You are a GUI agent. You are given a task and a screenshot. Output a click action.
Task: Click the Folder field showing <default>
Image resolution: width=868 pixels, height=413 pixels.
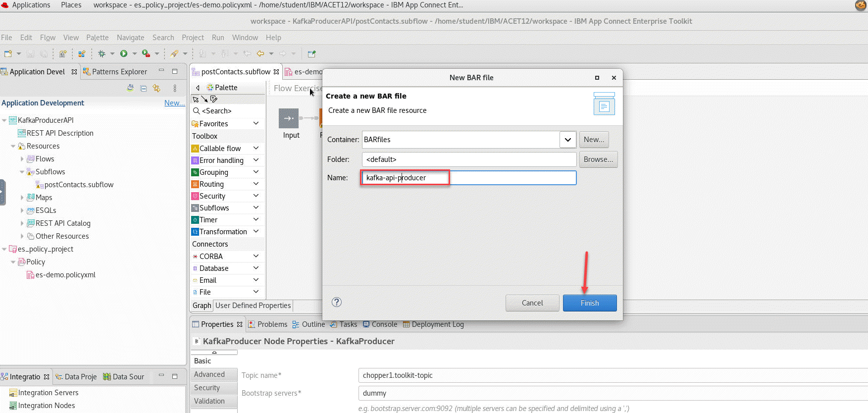[x=469, y=159]
